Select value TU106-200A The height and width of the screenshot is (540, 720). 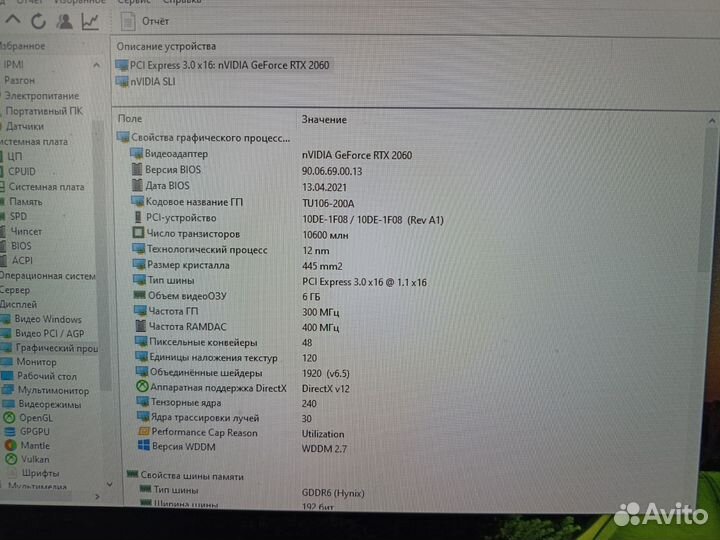coord(328,203)
